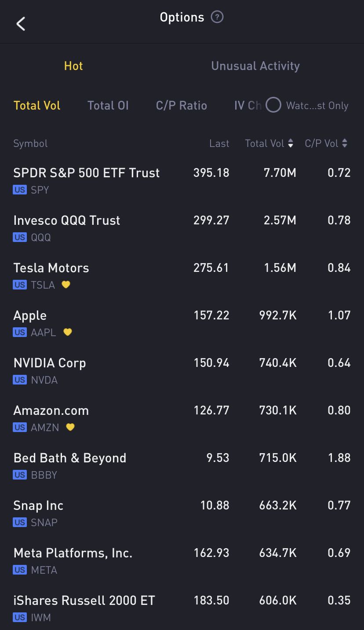Screen dimensions: 364x630
Task: Tap the US market badge for SPY
Action: coord(20,190)
